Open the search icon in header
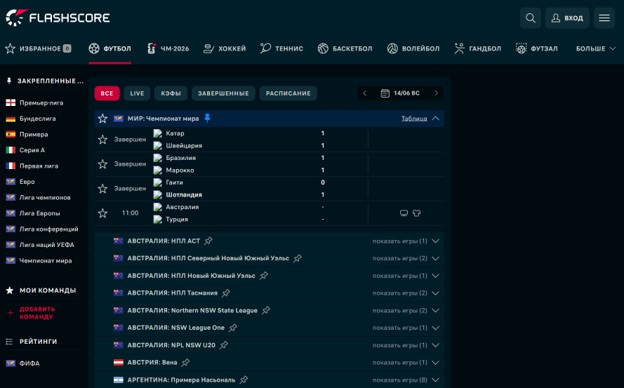 point(530,18)
